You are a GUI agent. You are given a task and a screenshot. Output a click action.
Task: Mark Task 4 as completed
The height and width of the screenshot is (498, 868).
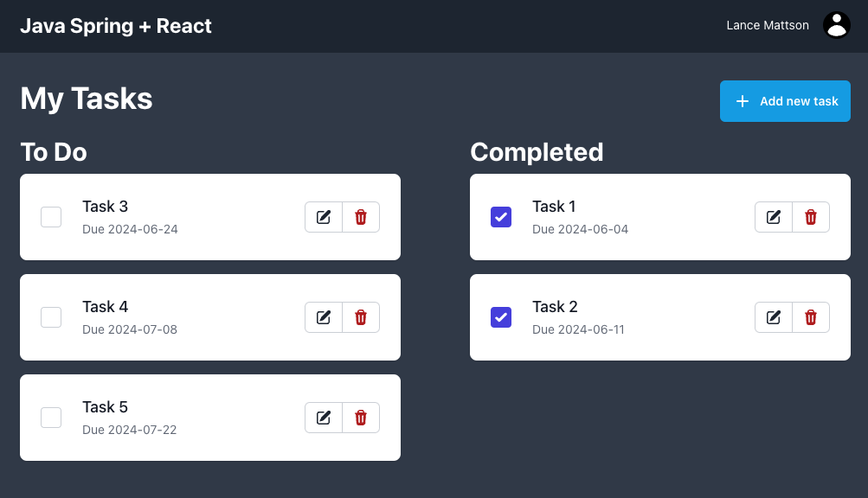pos(51,317)
